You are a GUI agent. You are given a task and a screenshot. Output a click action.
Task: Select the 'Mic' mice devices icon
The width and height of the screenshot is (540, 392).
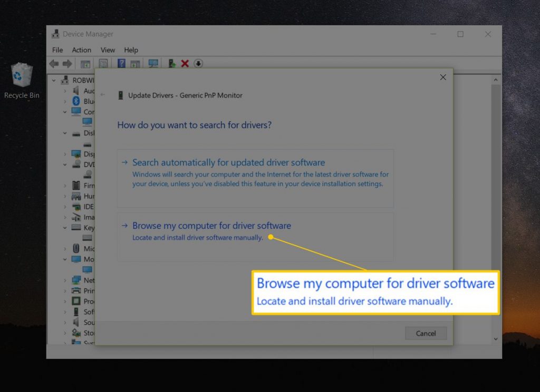(x=76, y=249)
